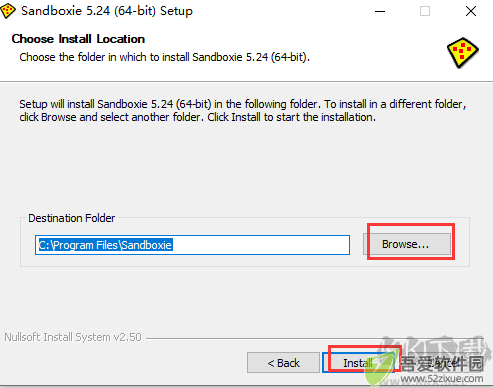Image resolution: width=493 pixels, height=388 pixels.
Task: Click the disabled maximize window button
Action: point(425,11)
